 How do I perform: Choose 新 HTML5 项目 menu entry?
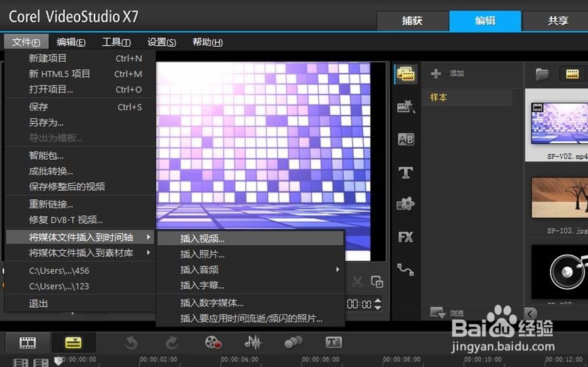[x=80, y=74]
